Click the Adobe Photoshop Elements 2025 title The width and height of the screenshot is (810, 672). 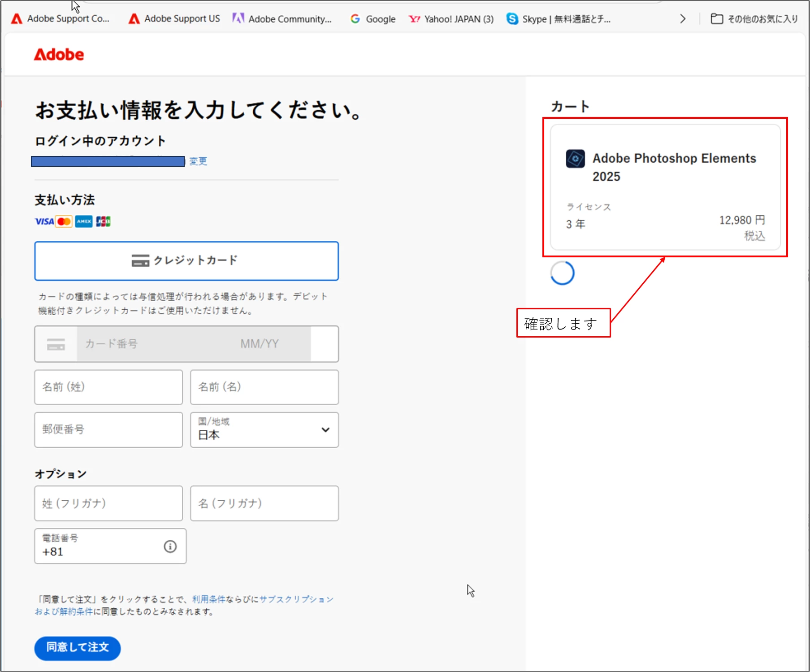[x=674, y=167]
